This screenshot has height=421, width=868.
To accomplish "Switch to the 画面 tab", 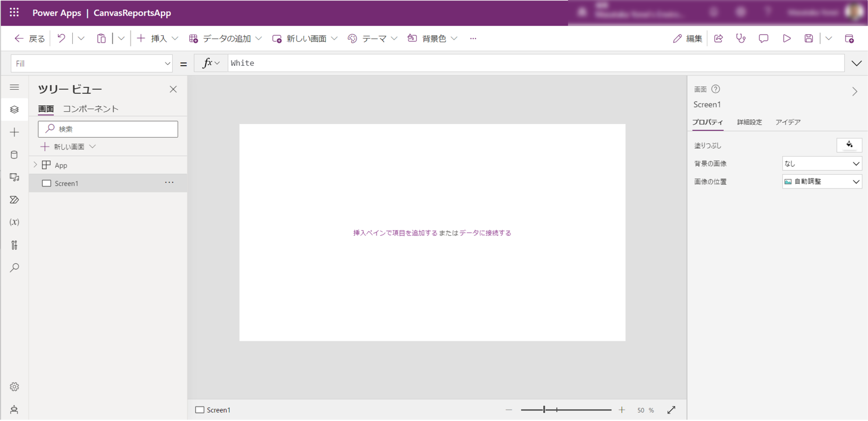I will pyautogui.click(x=46, y=109).
